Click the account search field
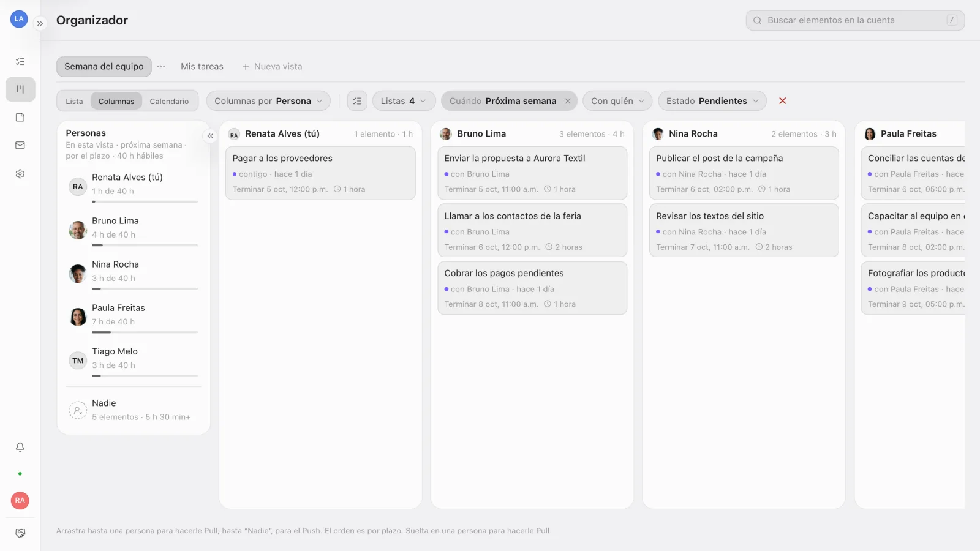980x551 pixels. point(855,20)
